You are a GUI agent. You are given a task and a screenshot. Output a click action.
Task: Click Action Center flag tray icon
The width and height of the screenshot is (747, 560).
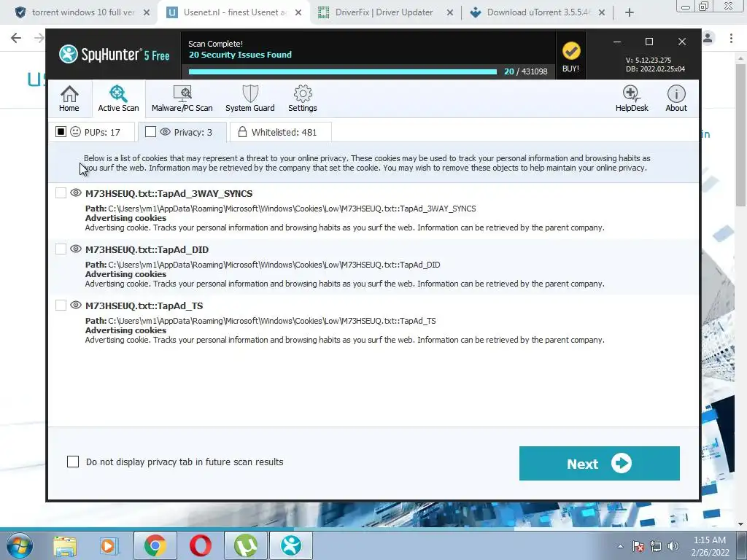pos(638,546)
